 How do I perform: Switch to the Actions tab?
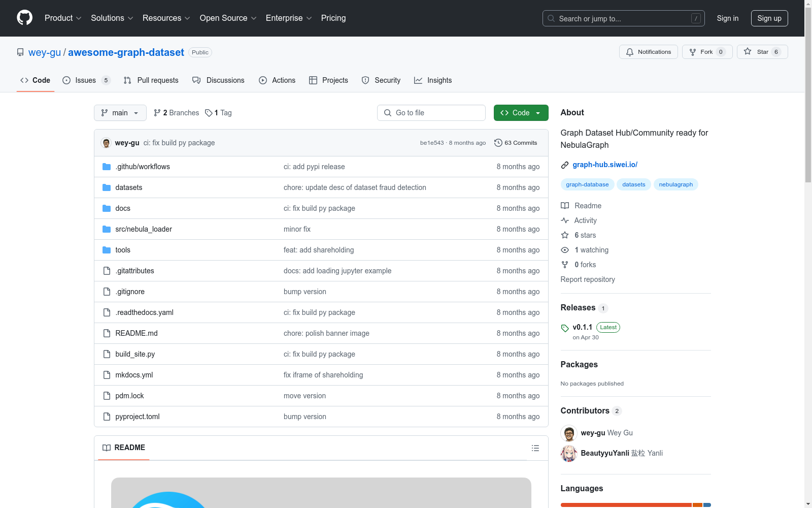coord(277,80)
